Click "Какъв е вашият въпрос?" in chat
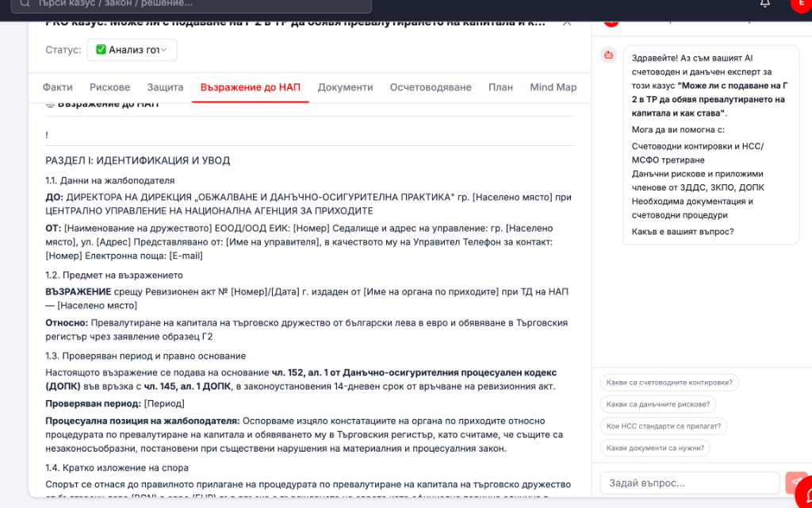 pyautogui.click(x=683, y=232)
